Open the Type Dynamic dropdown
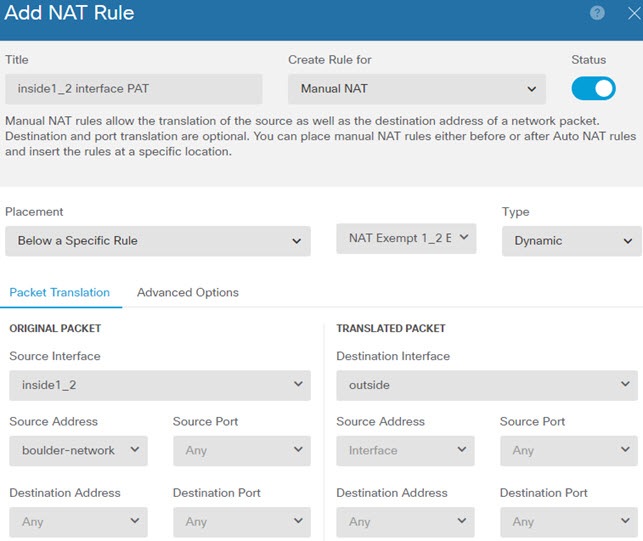Image resolution: width=643 pixels, height=541 pixels. pyautogui.click(x=572, y=241)
